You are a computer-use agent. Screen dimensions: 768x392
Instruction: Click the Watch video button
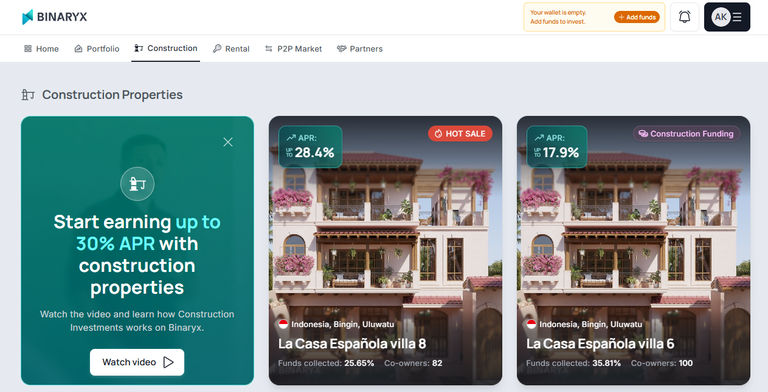click(x=137, y=362)
